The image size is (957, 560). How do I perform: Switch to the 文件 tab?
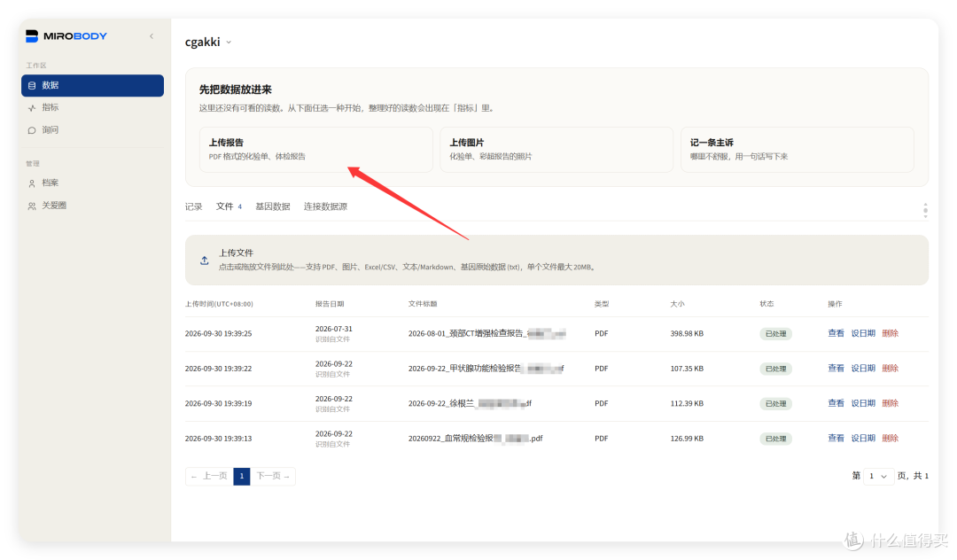pos(229,206)
